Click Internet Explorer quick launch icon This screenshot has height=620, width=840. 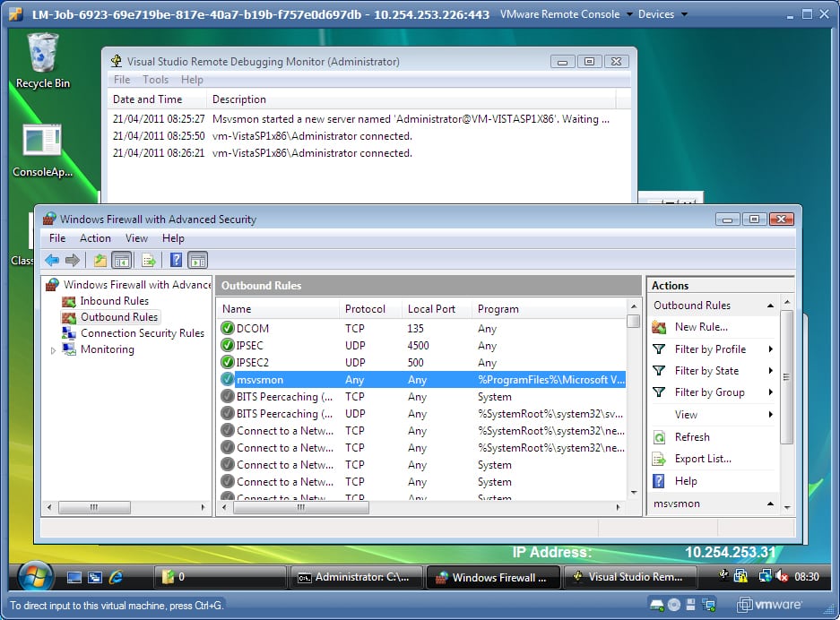pyautogui.click(x=115, y=577)
